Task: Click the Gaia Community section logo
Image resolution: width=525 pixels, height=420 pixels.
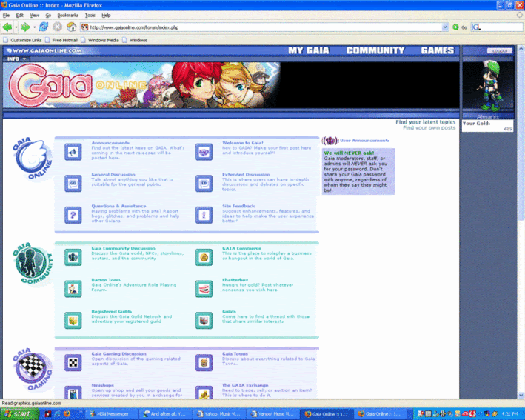Action: 33,264
